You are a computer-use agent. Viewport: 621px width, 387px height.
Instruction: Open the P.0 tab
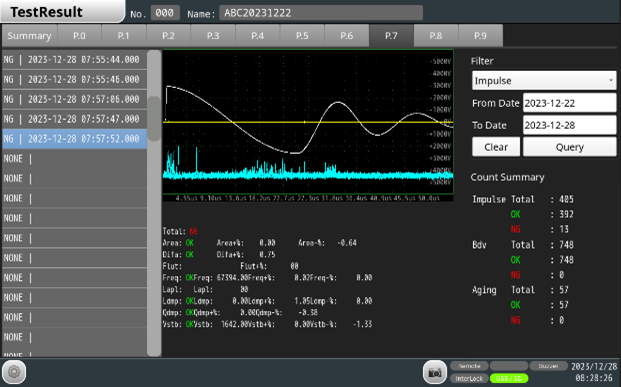point(79,36)
